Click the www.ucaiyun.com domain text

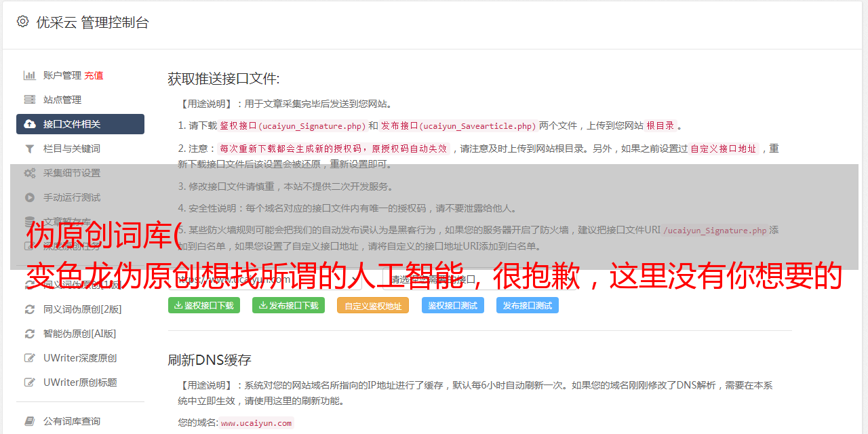pyautogui.click(x=256, y=422)
